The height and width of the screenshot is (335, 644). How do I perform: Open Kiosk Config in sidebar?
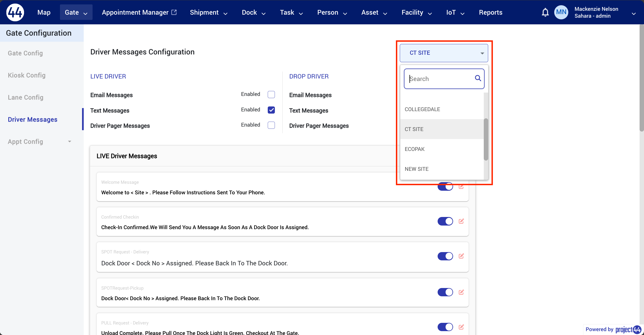point(27,75)
